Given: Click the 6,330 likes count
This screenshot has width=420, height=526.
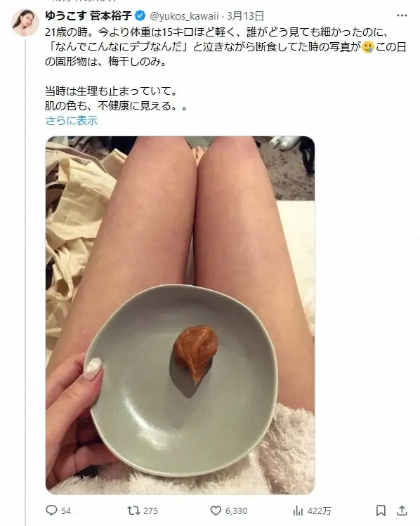Looking at the screenshot, I should 236,511.
